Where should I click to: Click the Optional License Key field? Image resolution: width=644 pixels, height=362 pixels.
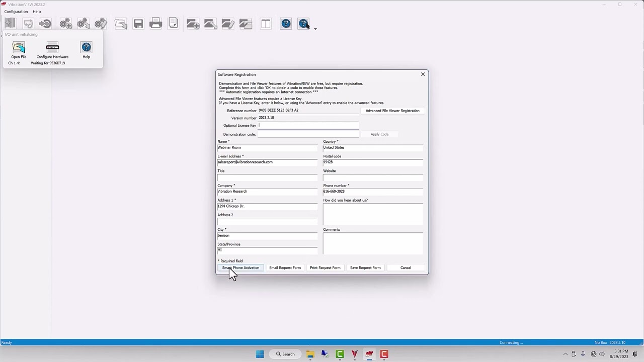click(x=308, y=125)
